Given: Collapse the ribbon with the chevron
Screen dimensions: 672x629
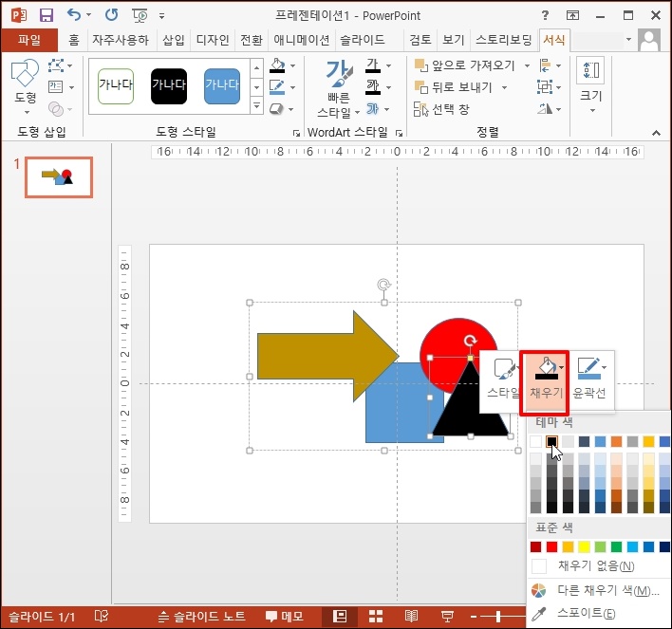Looking at the screenshot, I should 656,133.
